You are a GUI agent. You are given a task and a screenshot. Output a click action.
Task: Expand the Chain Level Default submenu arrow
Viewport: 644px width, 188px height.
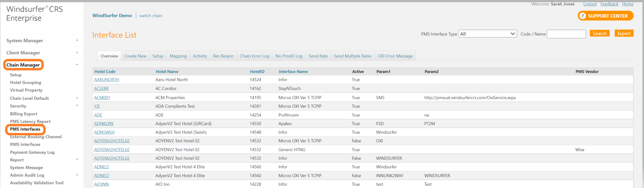[x=77, y=98]
